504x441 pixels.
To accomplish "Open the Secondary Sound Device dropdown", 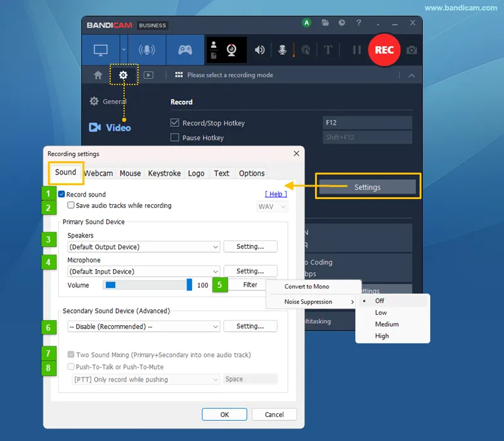I will (x=144, y=326).
